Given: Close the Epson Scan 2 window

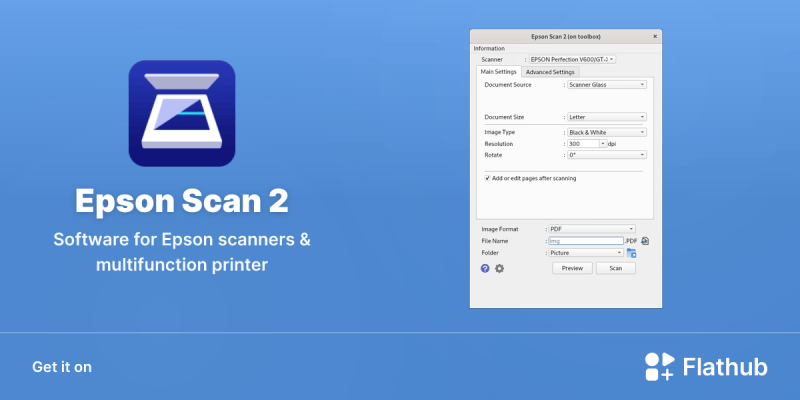Looking at the screenshot, I should [x=655, y=36].
